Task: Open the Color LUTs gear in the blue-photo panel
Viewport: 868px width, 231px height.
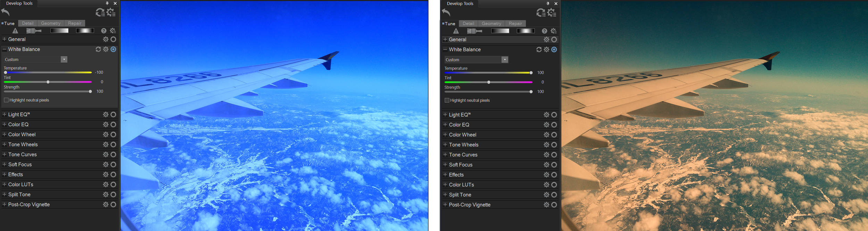Action: click(x=106, y=185)
